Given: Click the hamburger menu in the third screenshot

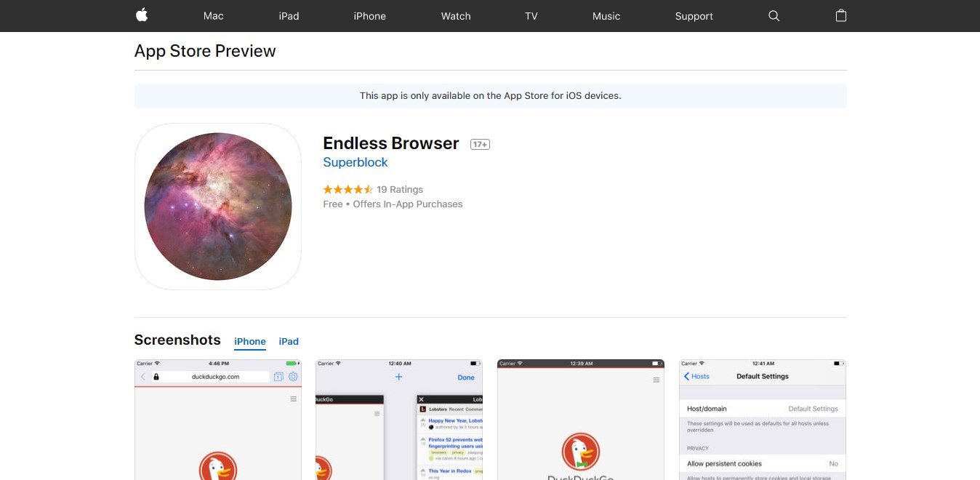Looking at the screenshot, I should [656, 380].
